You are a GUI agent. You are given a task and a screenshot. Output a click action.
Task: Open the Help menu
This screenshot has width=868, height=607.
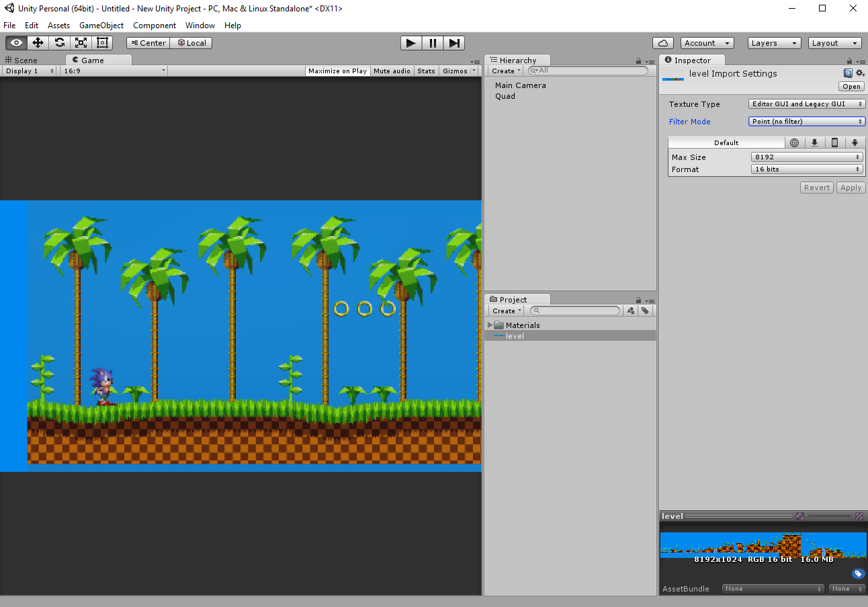pyautogui.click(x=232, y=26)
